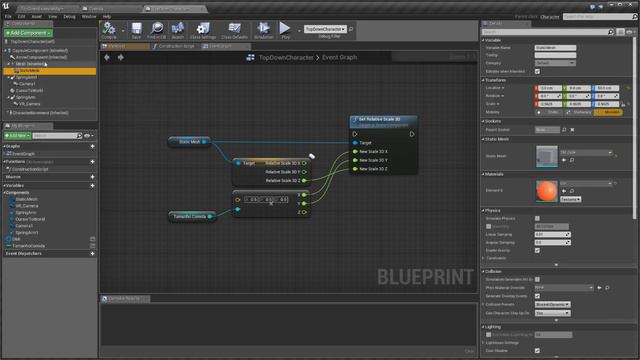Click Add New button in My Blueprint
Screen dimensions: 640x360
pyautogui.click(x=17, y=136)
